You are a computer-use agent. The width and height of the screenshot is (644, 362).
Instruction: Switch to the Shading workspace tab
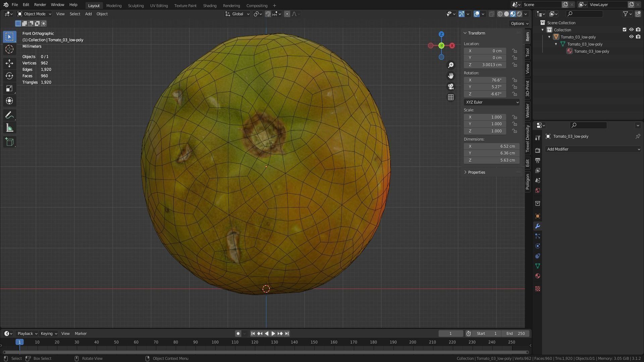point(210,6)
